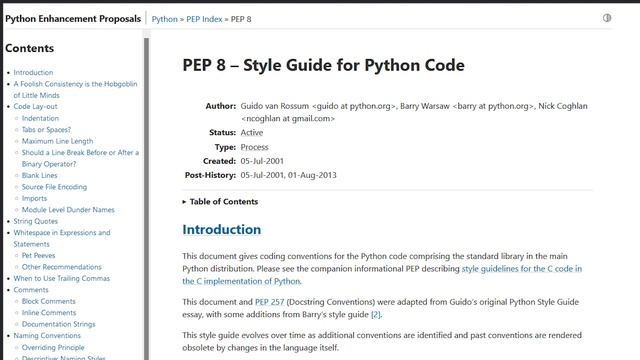Screen dimensions: 640x360
Task: Open style guidelines for the C code link
Action: [382, 275]
